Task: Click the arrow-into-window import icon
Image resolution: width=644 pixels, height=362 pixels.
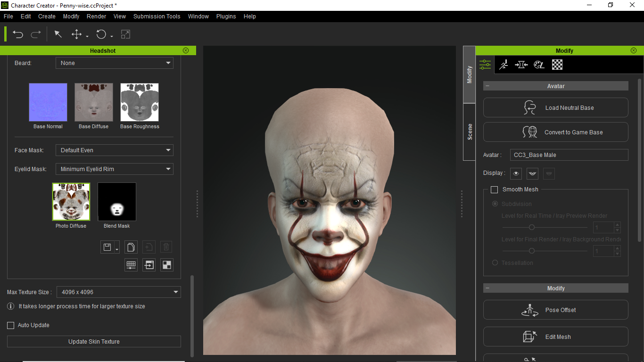Action: tap(149, 265)
